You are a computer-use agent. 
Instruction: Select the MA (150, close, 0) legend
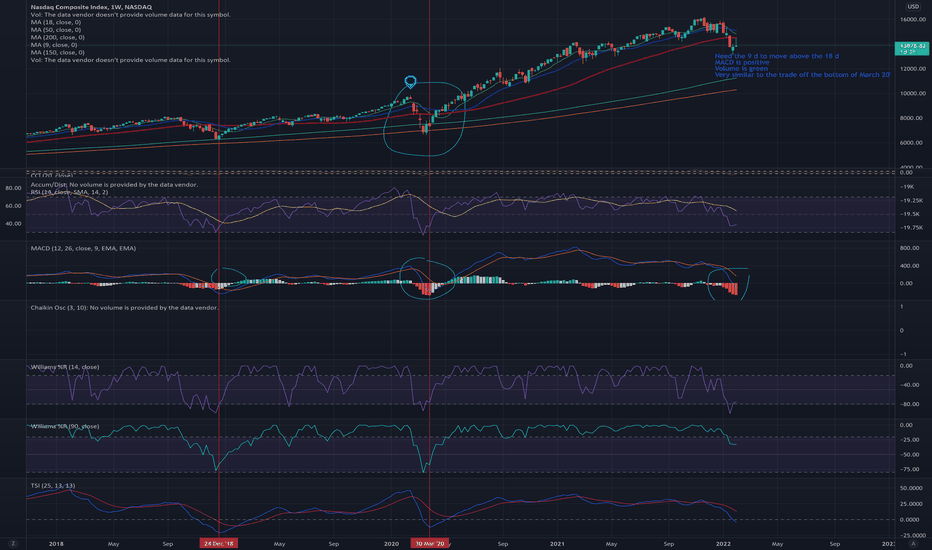tap(58, 52)
